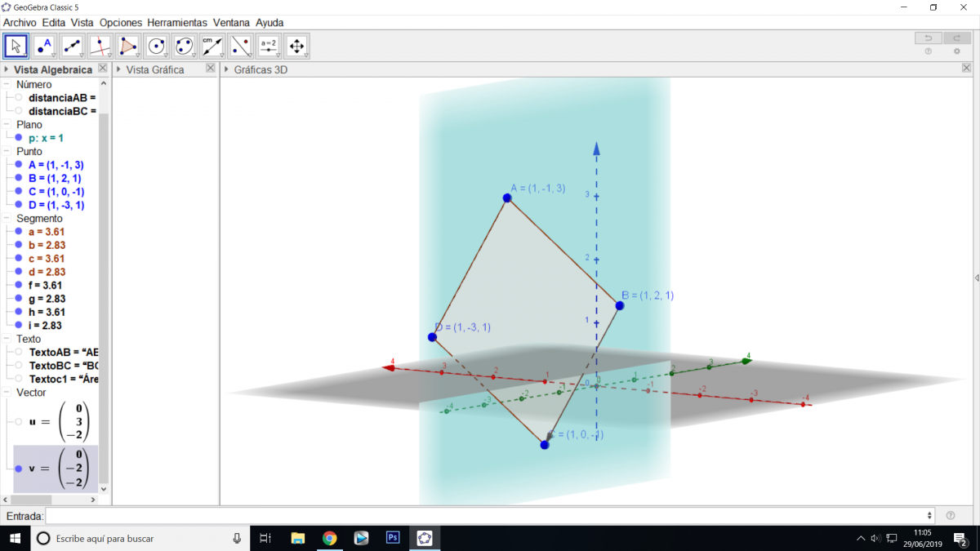
Task: Open the Opciones menu
Action: point(120,23)
